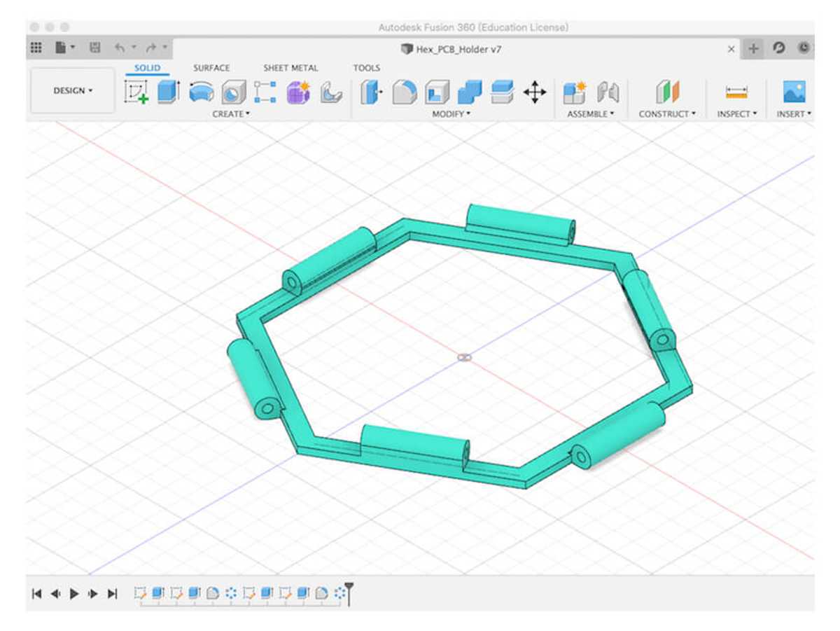Open the Construct plane tool
Screen dimensions: 840x631
[667, 92]
